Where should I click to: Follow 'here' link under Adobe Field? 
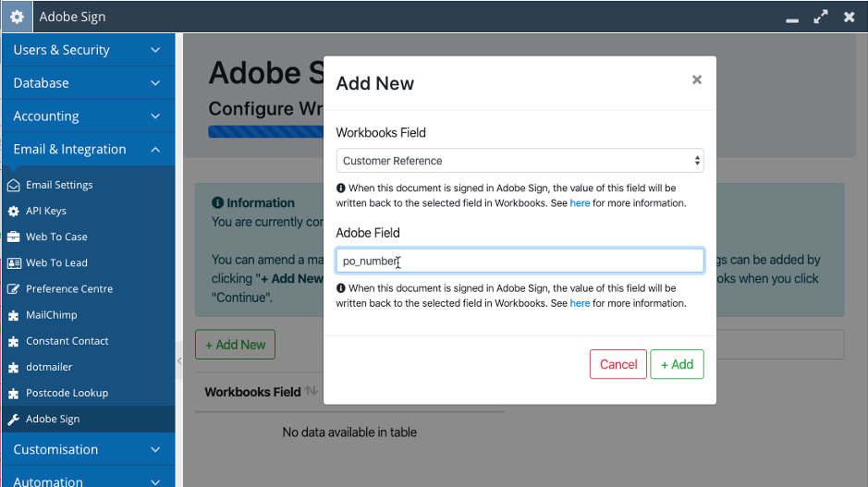pyautogui.click(x=580, y=303)
